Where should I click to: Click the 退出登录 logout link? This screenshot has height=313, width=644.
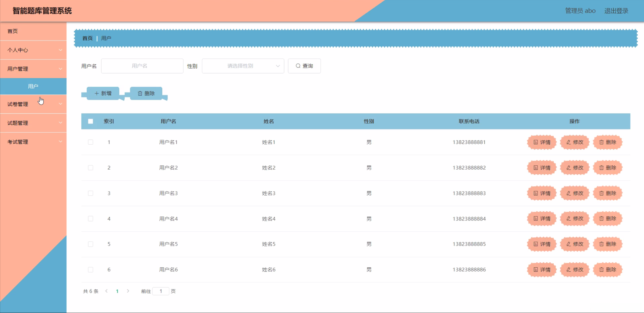click(x=616, y=11)
